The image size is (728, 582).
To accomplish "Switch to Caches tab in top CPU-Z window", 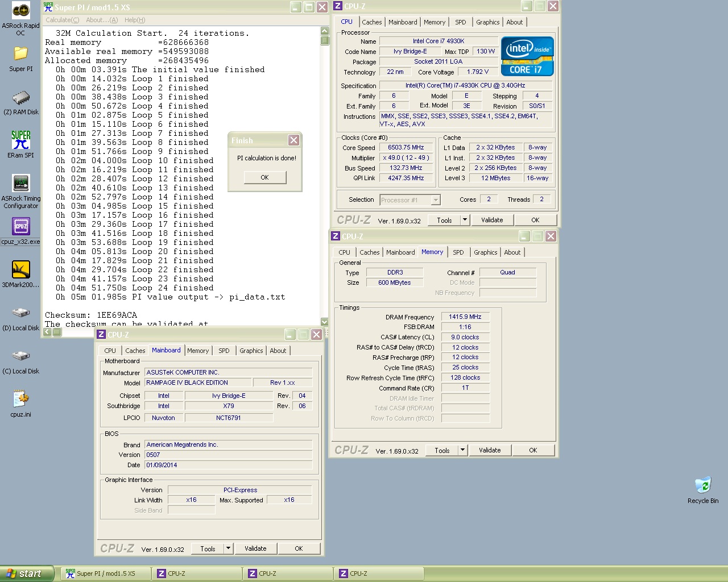I will (372, 22).
